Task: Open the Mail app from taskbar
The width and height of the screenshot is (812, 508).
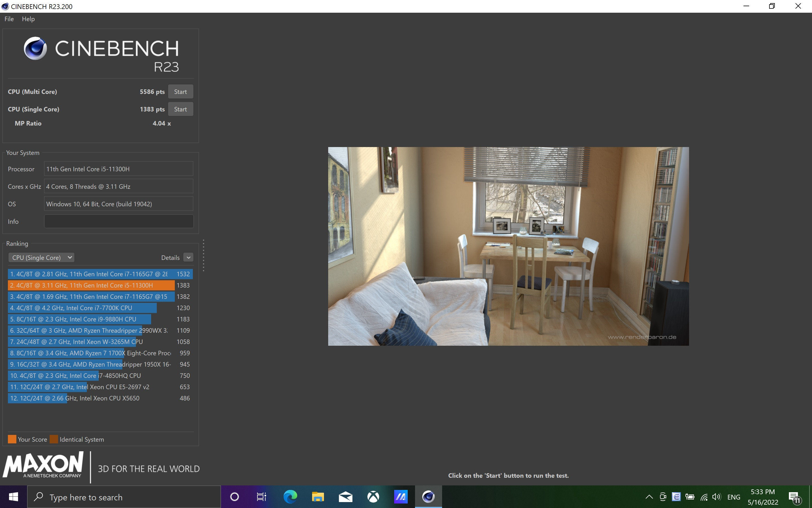Action: (346, 497)
